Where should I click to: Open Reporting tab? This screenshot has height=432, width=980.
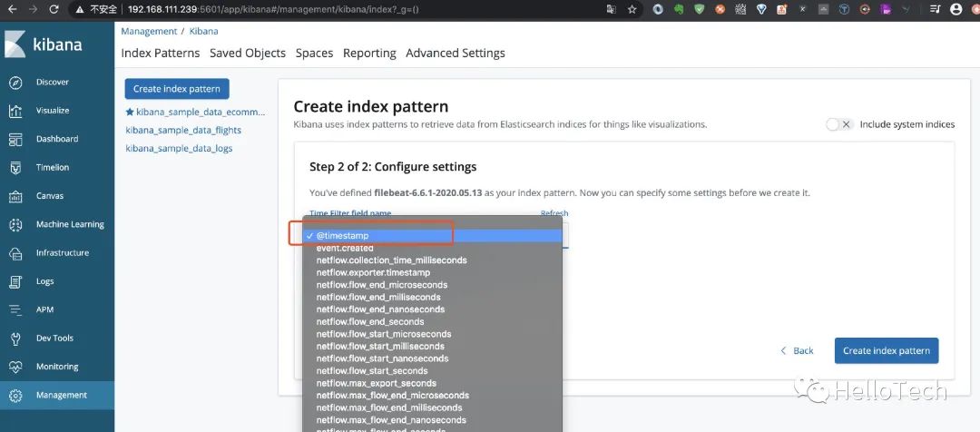(x=369, y=54)
